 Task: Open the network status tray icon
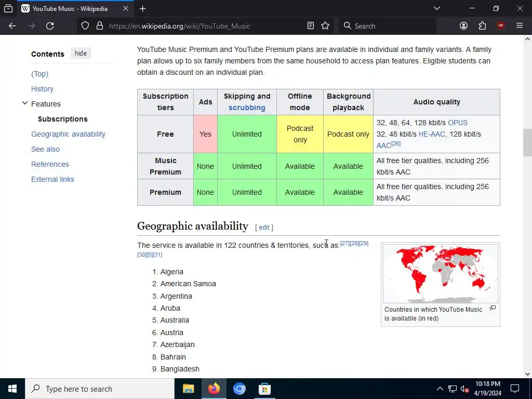pos(453,389)
